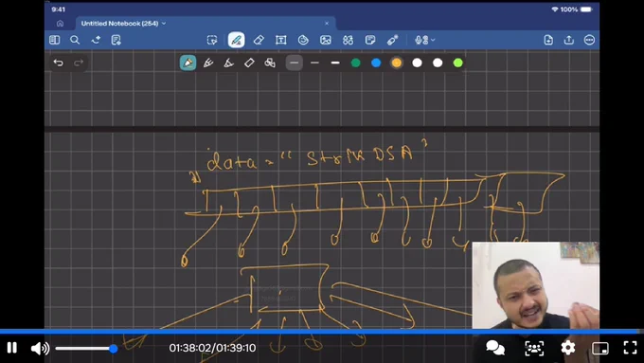This screenshot has width=644, height=363.
Task: Select the shapes tool
Action: (x=303, y=40)
